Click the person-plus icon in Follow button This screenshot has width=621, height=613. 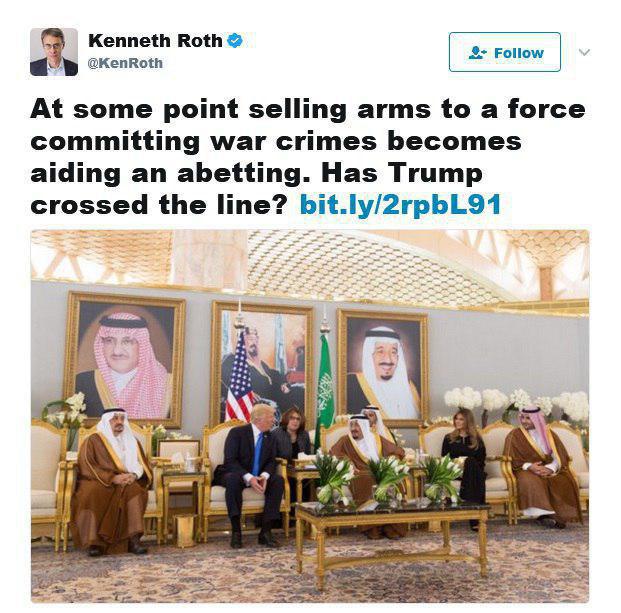(477, 53)
